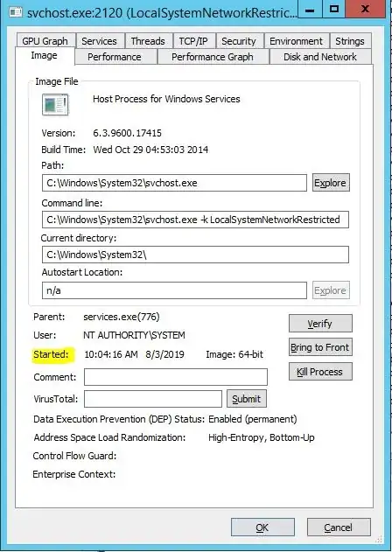Click the VirusTotal input field
Screen dimensions: 392x552
click(x=153, y=399)
